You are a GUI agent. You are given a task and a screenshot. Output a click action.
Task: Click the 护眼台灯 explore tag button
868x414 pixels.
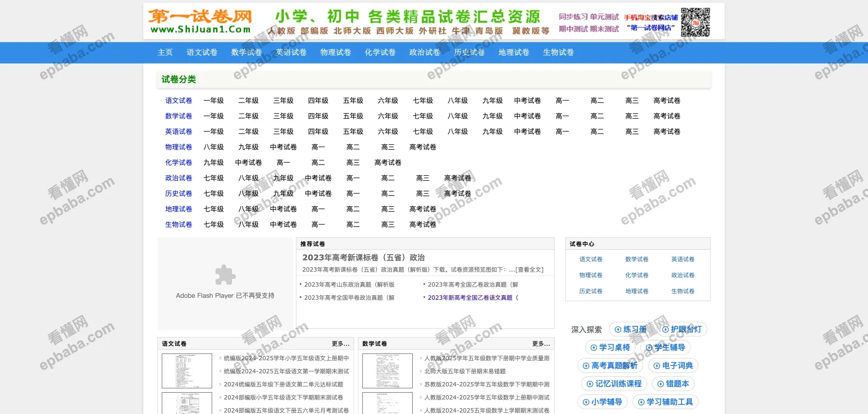click(682, 329)
